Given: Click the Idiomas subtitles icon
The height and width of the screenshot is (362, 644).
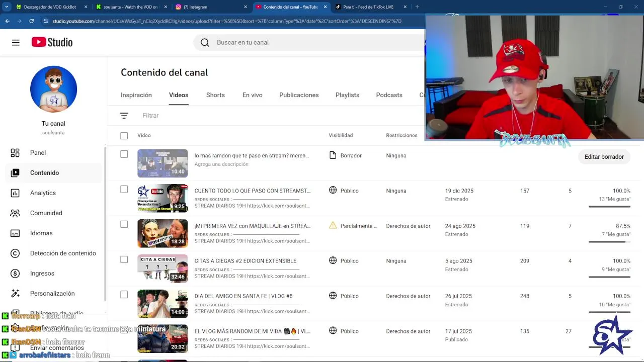Looking at the screenshot, I should (15, 233).
